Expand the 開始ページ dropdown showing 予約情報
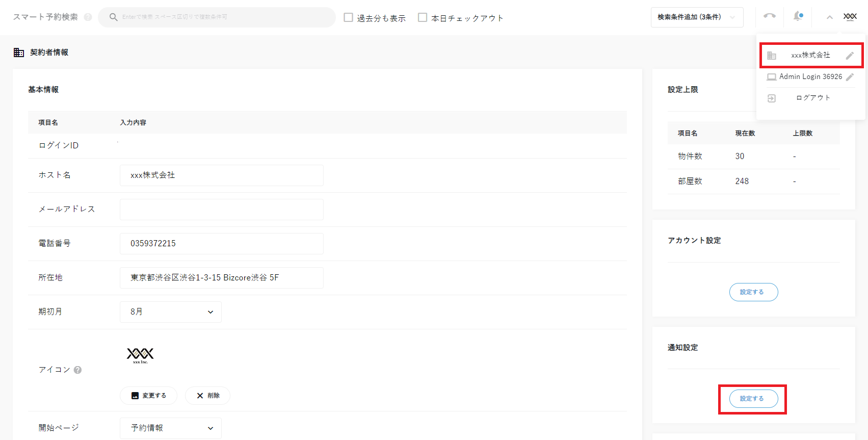Viewport: 868px width, 440px height. [171, 428]
